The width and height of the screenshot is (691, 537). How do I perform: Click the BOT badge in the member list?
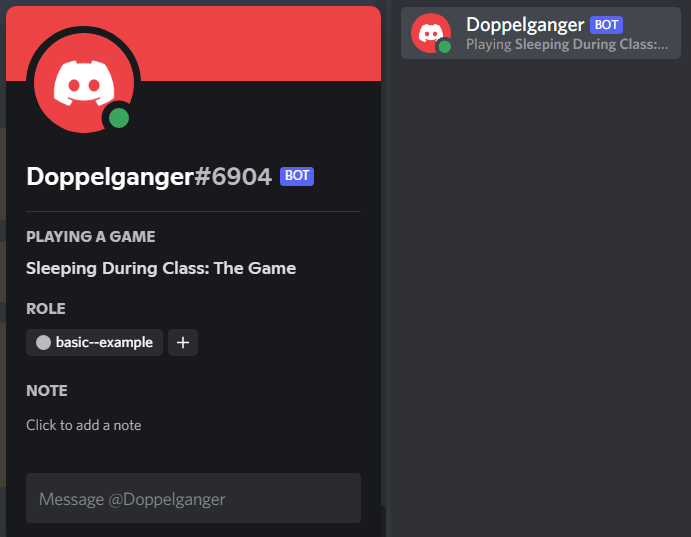[x=606, y=25]
